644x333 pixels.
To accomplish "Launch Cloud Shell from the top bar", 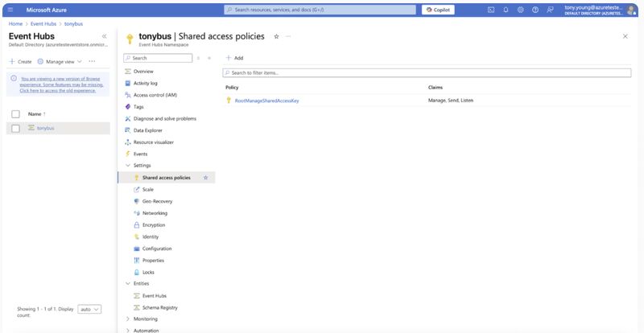I will pos(491,10).
